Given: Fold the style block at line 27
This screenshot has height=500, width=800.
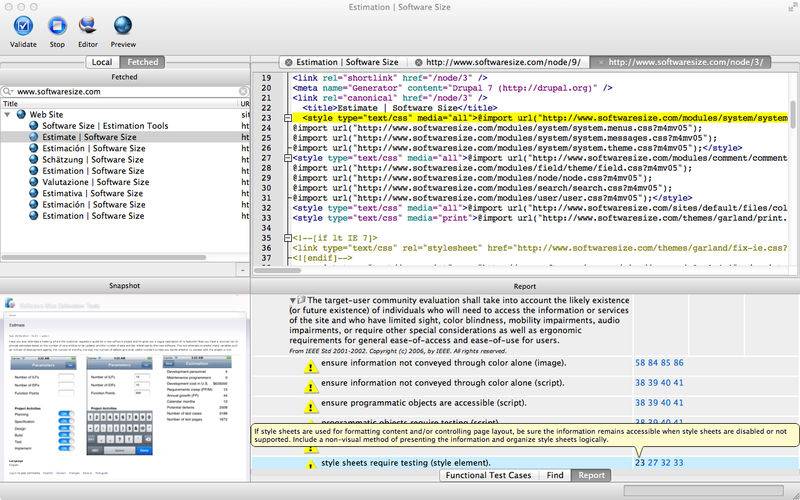Looking at the screenshot, I should tap(288, 158).
